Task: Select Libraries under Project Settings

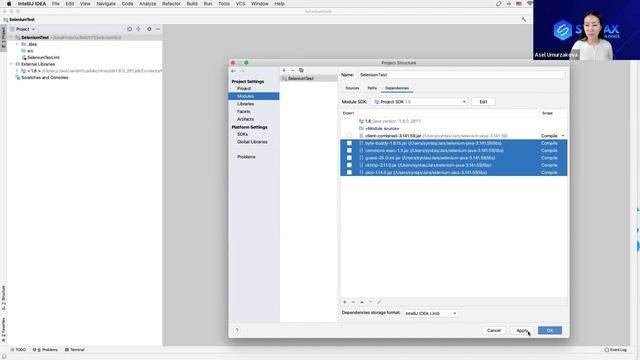Action: coord(245,104)
